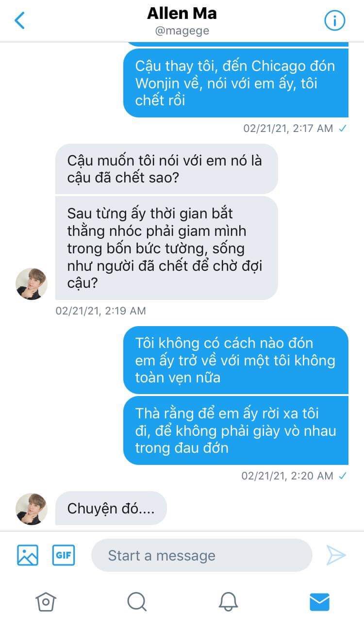364x627 pixels.
Task: Open Allen Ma's profile from header name
Action: (182, 14)
